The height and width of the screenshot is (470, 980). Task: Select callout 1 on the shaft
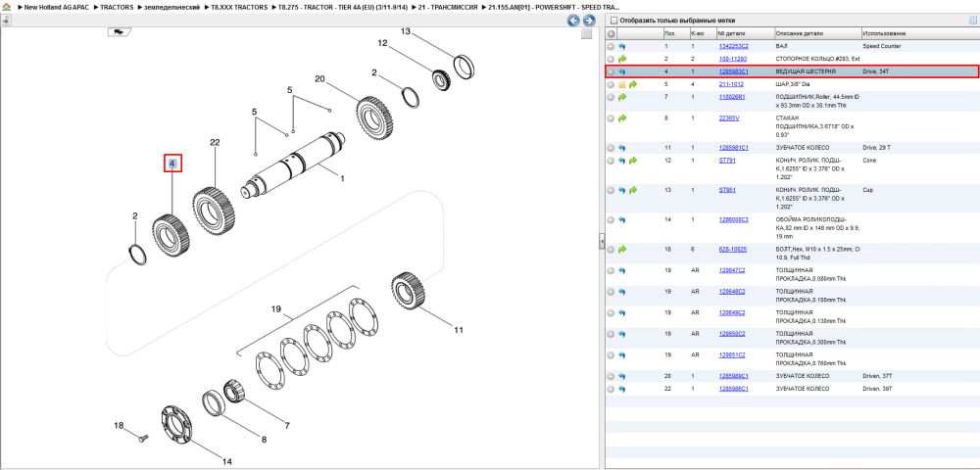[x=342, y=178]
